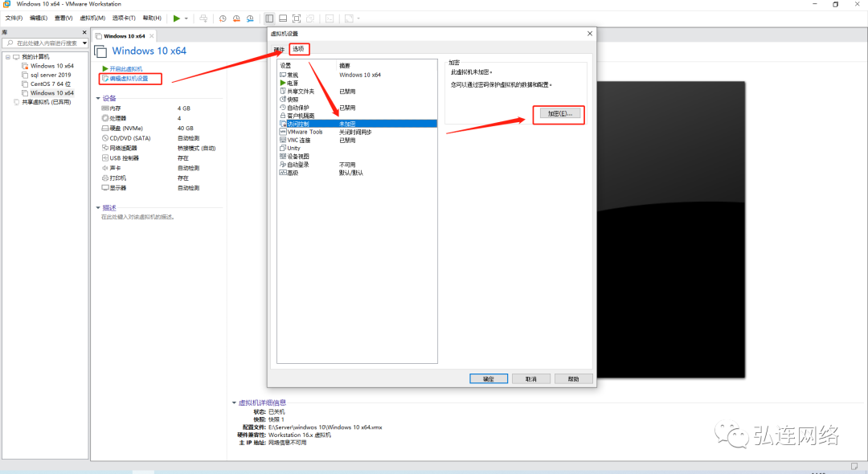This screenshot has width=868, height=474.
Task: Toggle the show library toolbar icon
Action: tap(269, 18)
